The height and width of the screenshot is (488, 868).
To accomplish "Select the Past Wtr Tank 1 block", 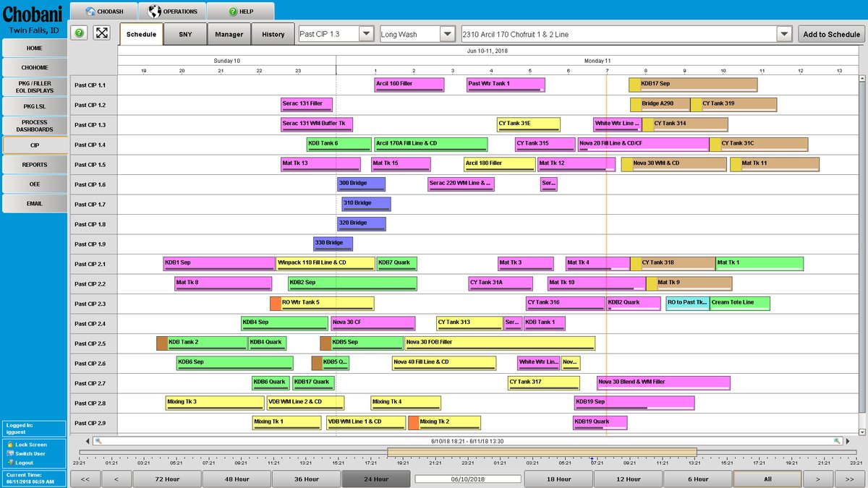I will click(506, 85).
